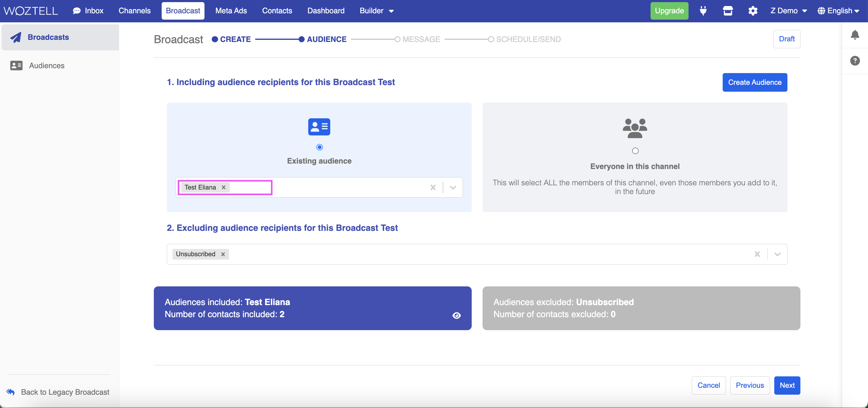Click the Audiences contact card icon
The height and width of the screenshot is (408, 868).
pyautogui.click(x=16, y=65)
